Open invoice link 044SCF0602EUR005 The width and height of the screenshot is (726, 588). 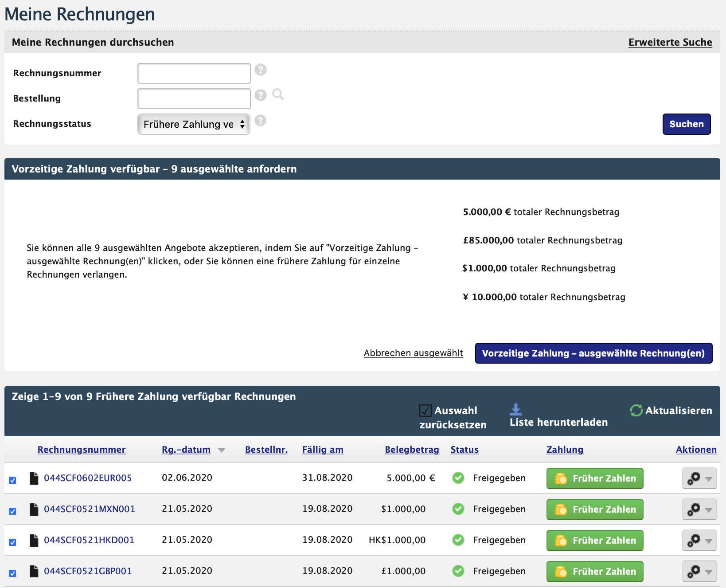(x=88, y=478)
